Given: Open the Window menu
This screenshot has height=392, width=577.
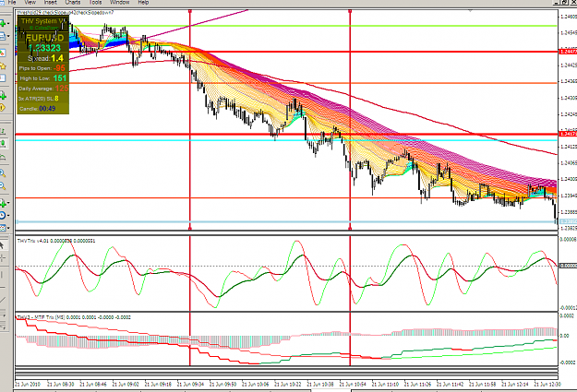Looking at the screenshot, I should click(120, 2).
